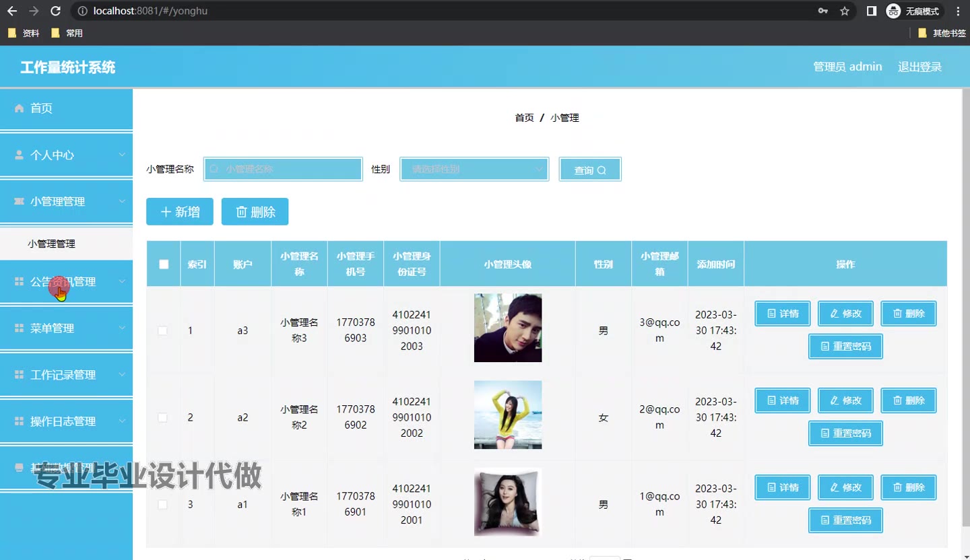Open the saved passwords key icon
This screenshot has height=560, width=970.
(x=823, y=11)
